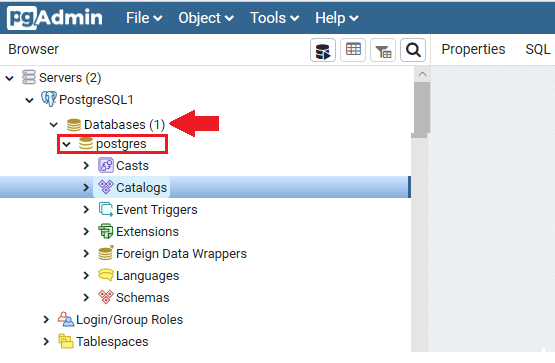
Task: Select the Foreign Data Wrappers label
Action: 181,254
